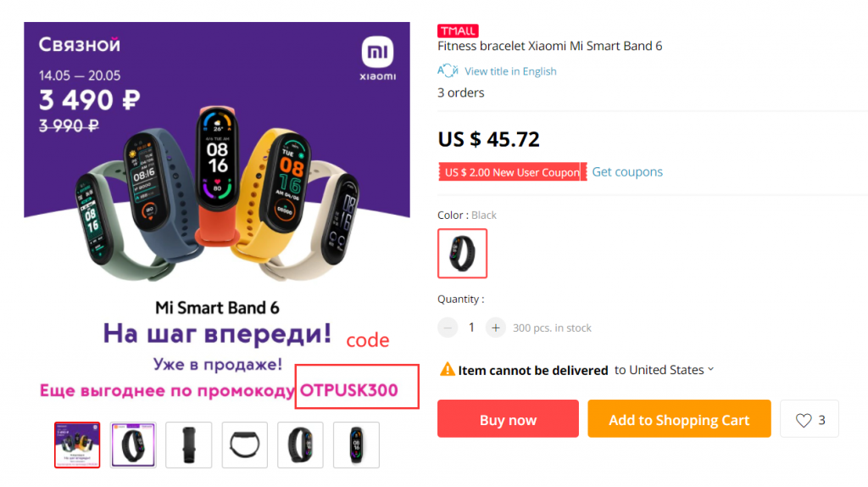Select the first promo banner thumbnail
Screen dimensions: 868x487
(77, 445)
